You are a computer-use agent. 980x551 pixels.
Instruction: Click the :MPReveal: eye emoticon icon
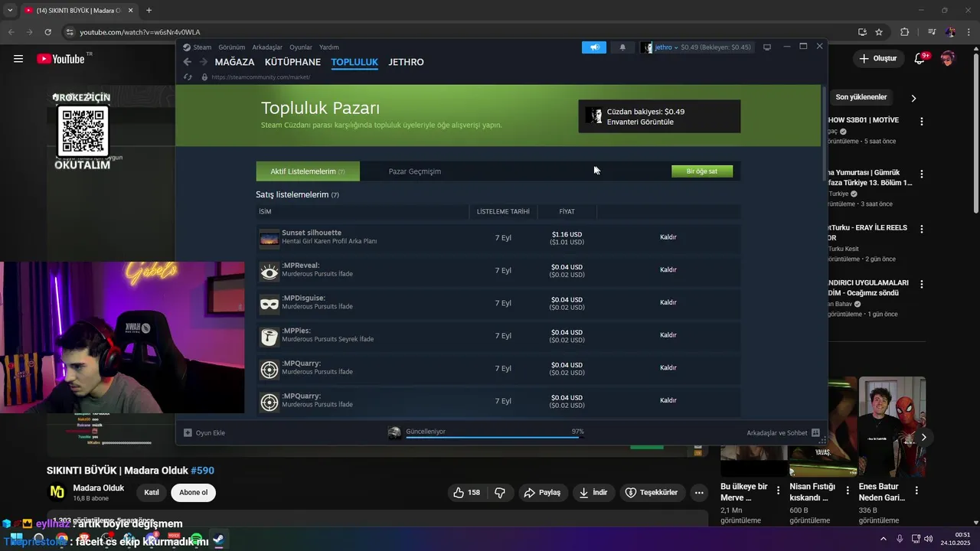click(269, 271)
